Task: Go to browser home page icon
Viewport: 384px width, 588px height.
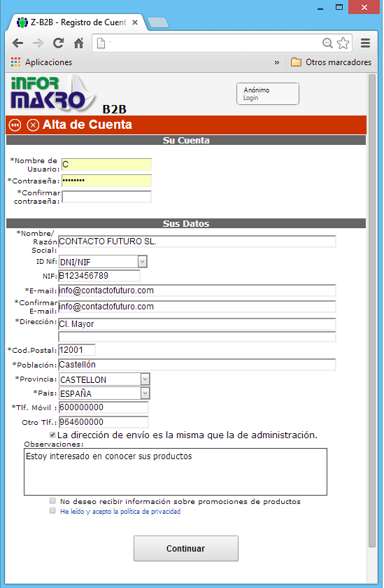Action: 78,43
